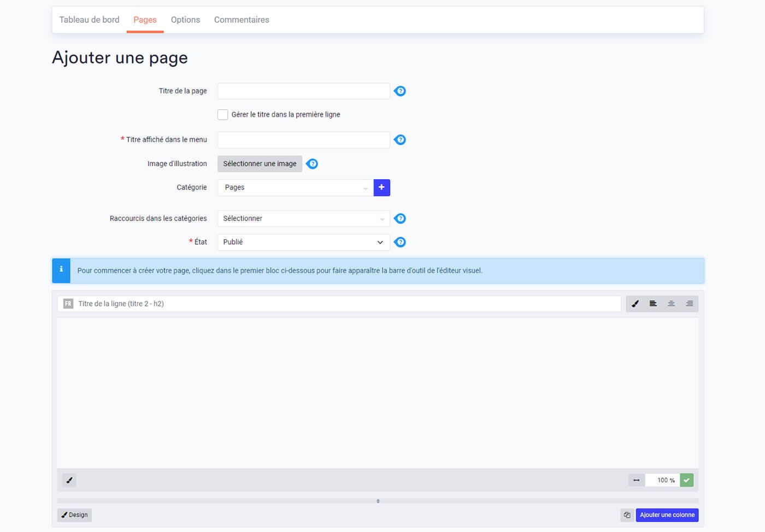Viewport: 765px width, 532px height.
Task: Align row title right
Action: coord(690,304)
